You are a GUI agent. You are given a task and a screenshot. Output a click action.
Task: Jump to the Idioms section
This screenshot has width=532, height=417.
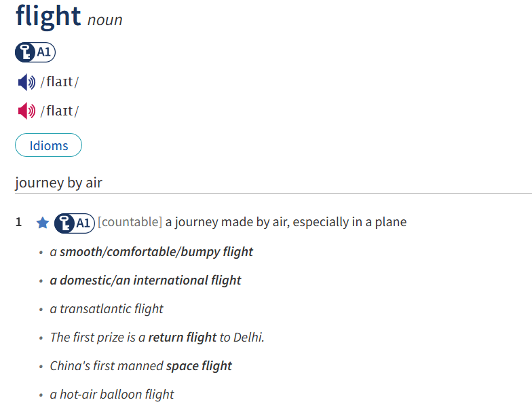pyautogui.click(x=49, y=145)
